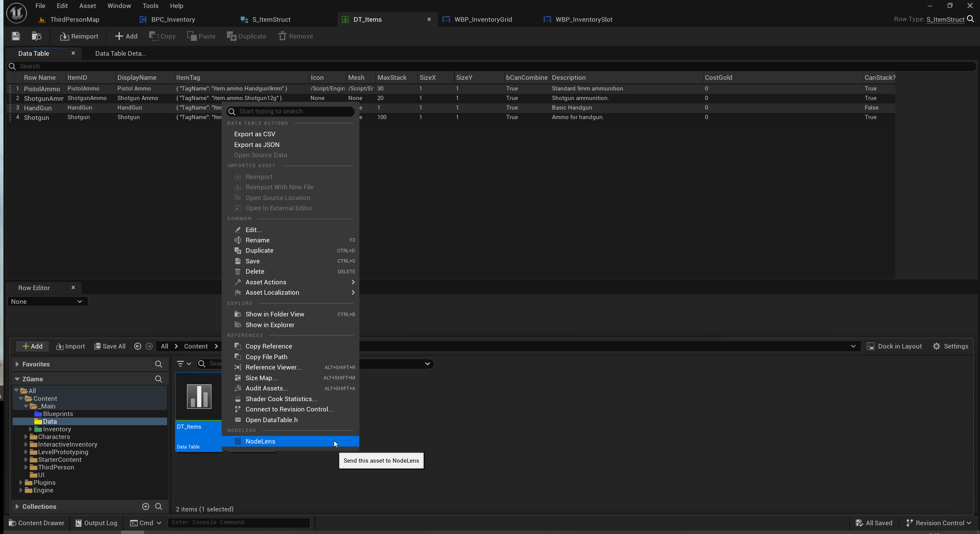The height and width of the screenshot is (534, 980).
Task: Click the Content Browser Add button
Action: 32,346
